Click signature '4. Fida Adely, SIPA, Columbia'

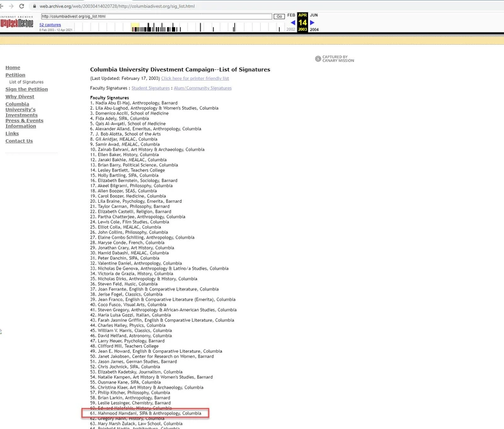[x=119, y=118]
